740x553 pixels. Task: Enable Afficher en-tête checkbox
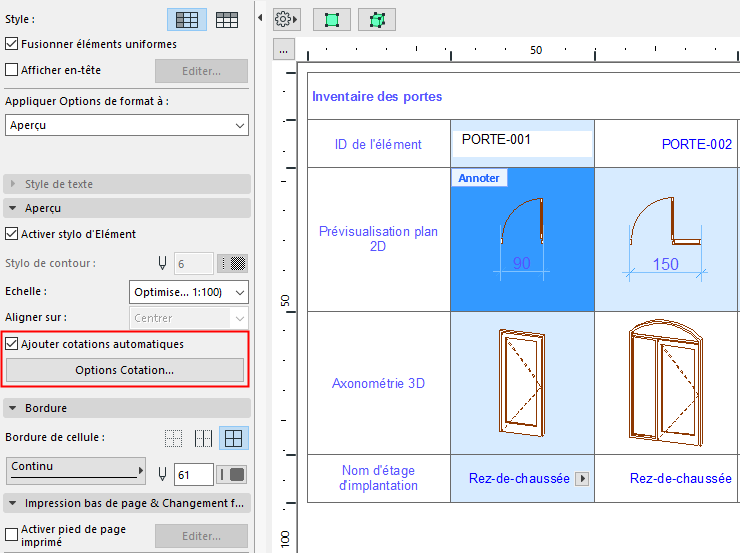tap(11, 70)
